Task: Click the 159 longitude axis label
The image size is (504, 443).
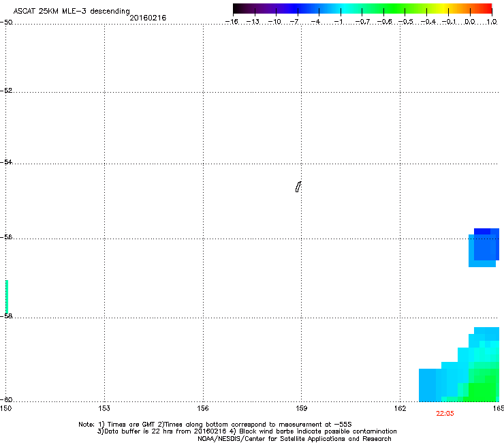Action: coord(301,408)
